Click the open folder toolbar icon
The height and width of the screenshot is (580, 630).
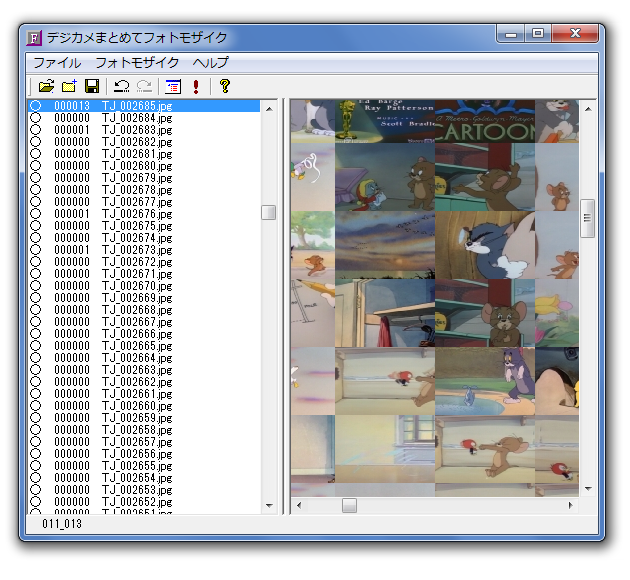click(45, 86)
